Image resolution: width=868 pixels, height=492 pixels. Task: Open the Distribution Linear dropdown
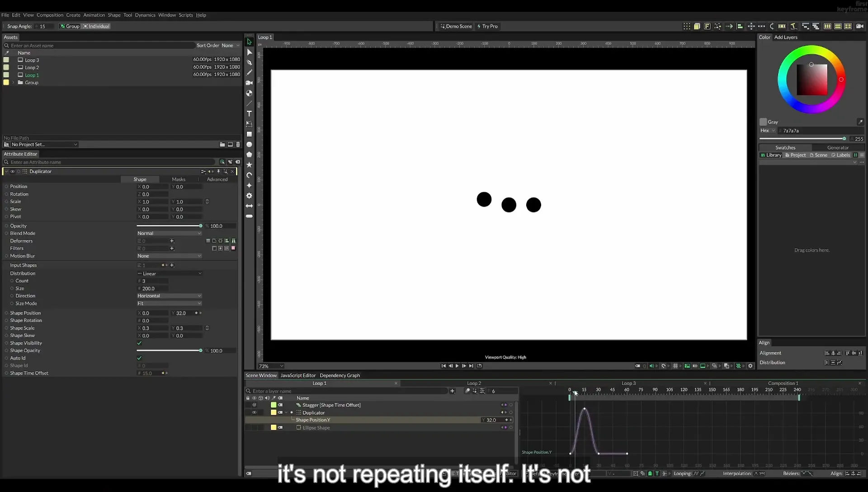[x=169, y=274]
